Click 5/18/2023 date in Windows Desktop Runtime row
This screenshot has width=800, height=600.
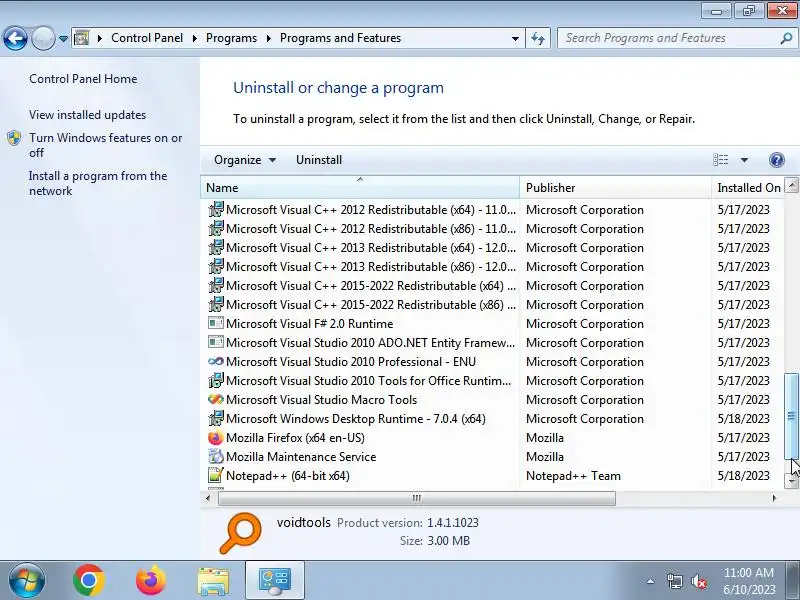coord(743,418)
